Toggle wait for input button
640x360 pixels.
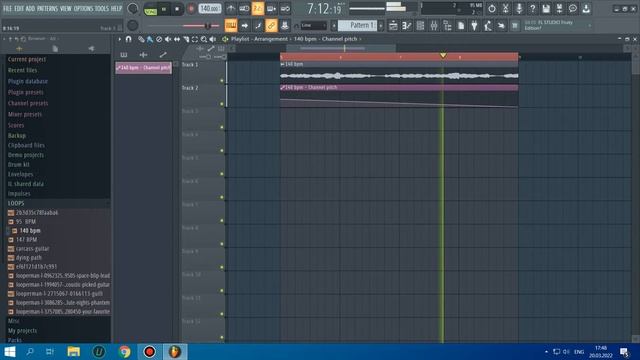[x=244, y=8]
